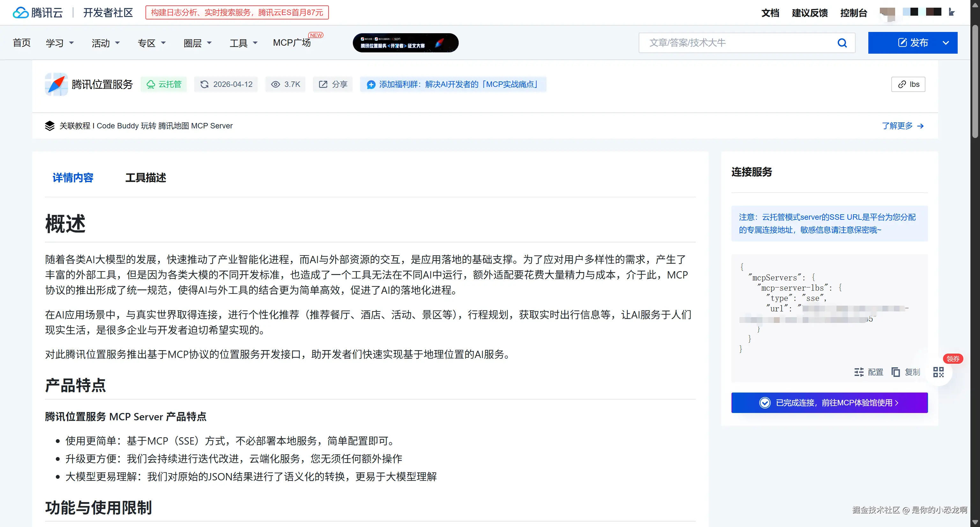Click the QR code floating icon

[x=938, y=372]
